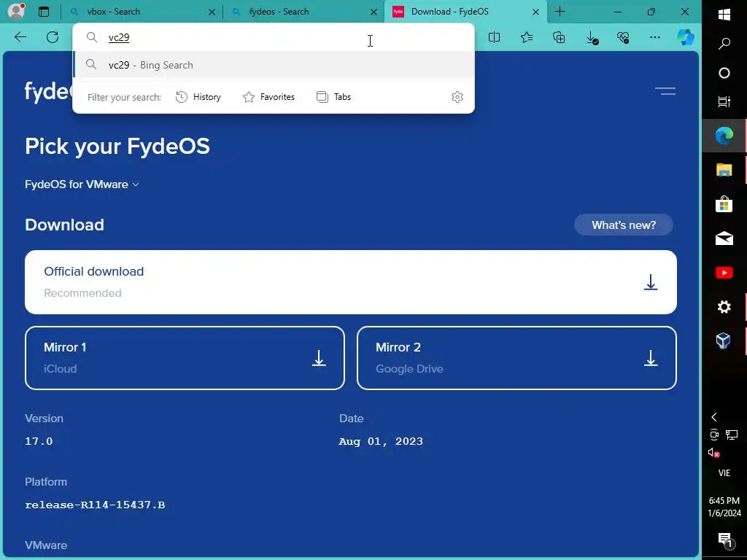The height and width of the screenshot is (560, 747).
Task: Open Mail app from taskbar
Action: click(724, 238)
